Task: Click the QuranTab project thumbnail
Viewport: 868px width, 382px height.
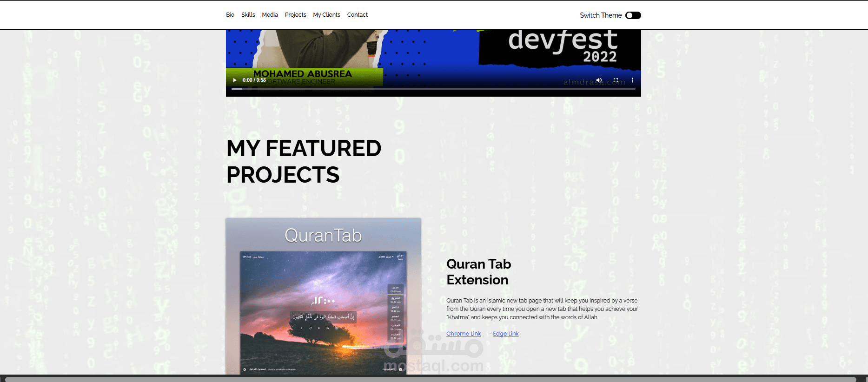Action: (324, 296)
